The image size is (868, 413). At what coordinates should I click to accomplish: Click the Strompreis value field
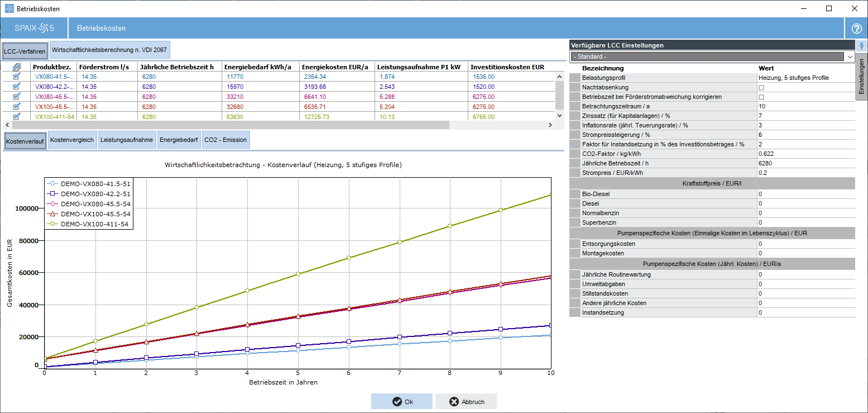(x=805, y=173)
